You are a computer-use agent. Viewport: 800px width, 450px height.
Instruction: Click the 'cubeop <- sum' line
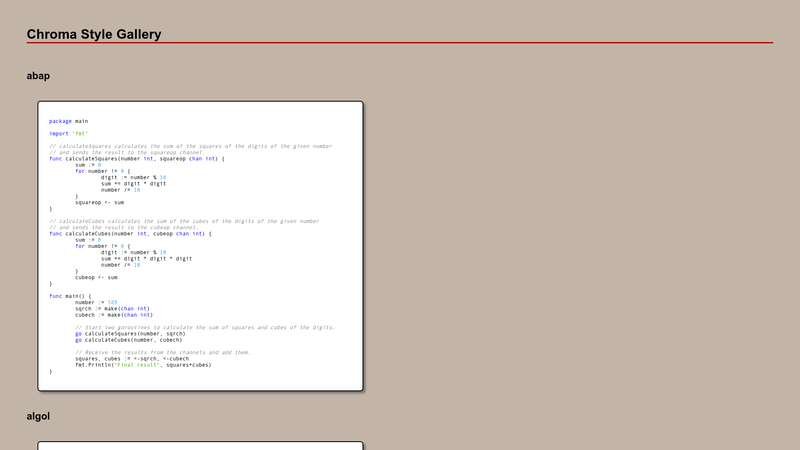pyautogui.click(x=96, y=278)
